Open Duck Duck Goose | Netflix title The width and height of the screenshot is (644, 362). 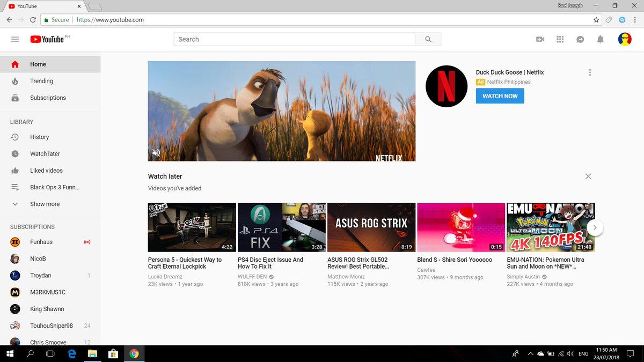[509, 72]
